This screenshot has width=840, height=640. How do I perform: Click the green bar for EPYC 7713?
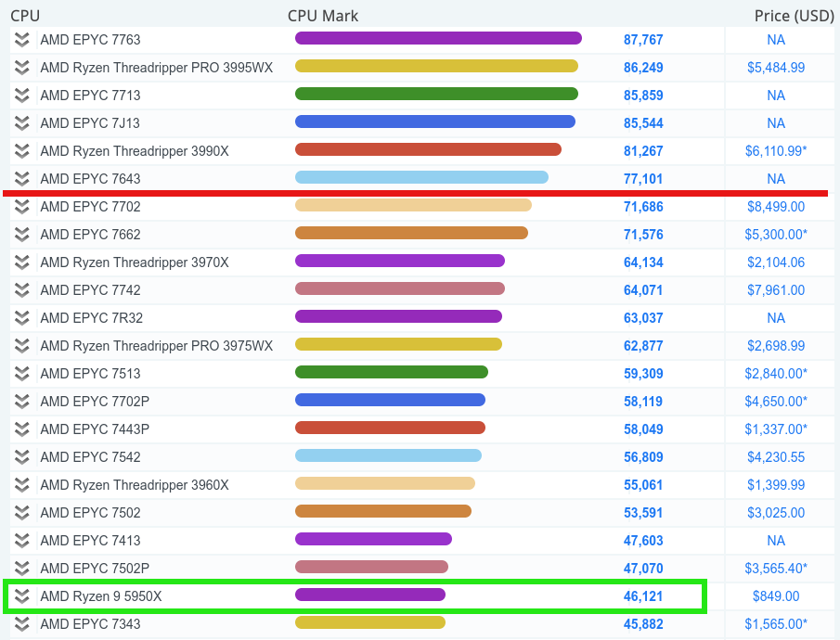436,94
